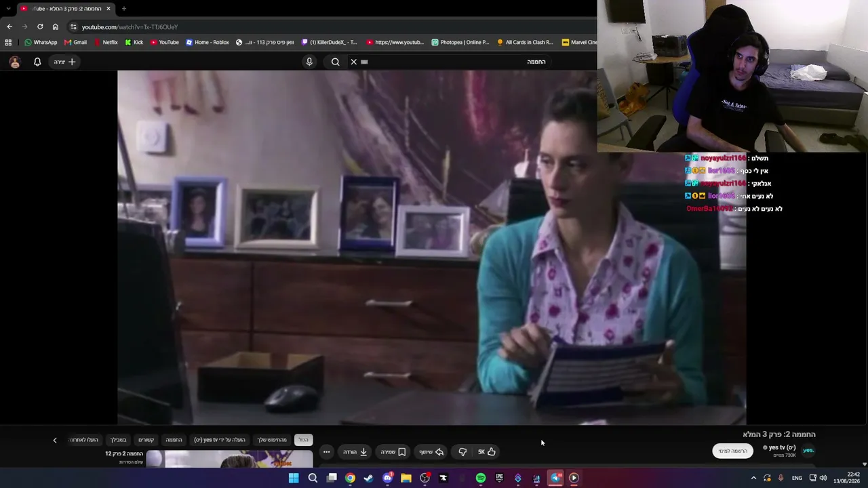This screenshot has height=488, width=868.
Task: Open the volume control in system tray
Action: click(x=823, y=478)
